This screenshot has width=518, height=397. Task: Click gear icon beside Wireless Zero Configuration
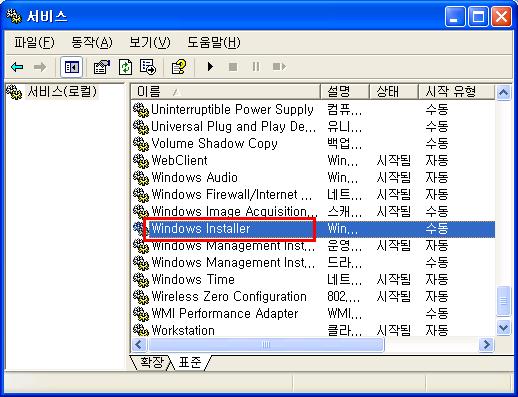click(141, 297)
